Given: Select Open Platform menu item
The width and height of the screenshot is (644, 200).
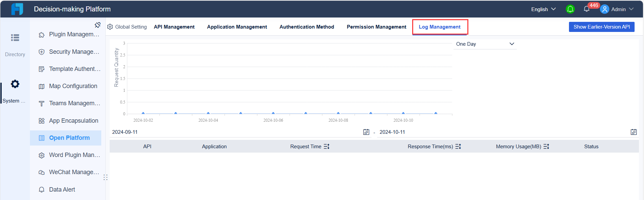Looking at the screenshot, I should point(66,138).
